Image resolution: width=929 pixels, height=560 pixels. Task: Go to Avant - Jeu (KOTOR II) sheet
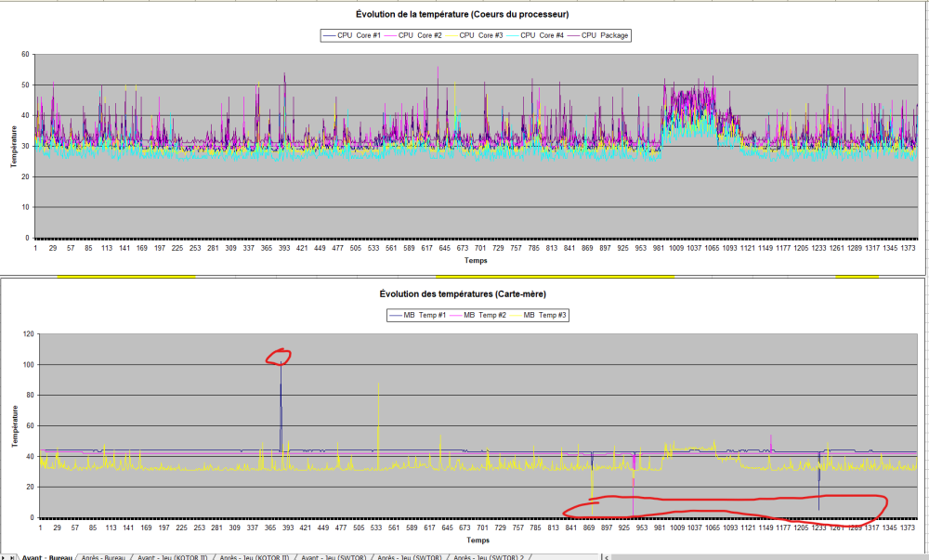tap(173, 557)
